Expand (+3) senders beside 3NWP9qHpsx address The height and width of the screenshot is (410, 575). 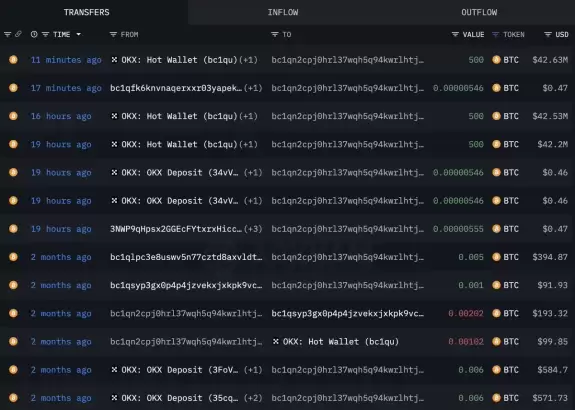(x=253, y=229)
